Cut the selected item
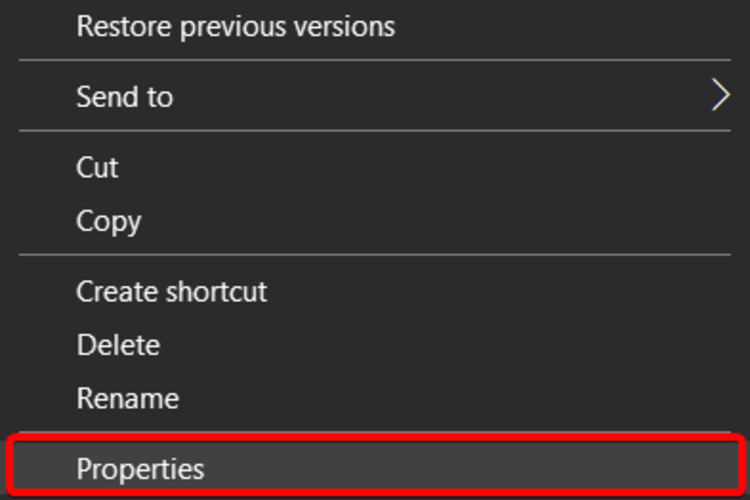Viewport: 750px width, 500px height. tap(98, 167)
